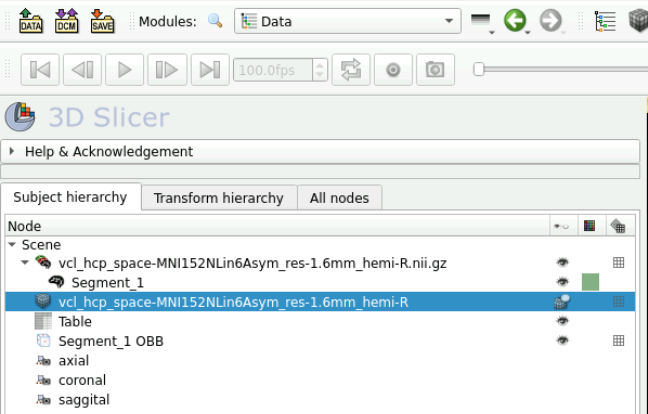Toggle sequence loop playback button
The height and width of the screenshot is (414, 648).
351,70
